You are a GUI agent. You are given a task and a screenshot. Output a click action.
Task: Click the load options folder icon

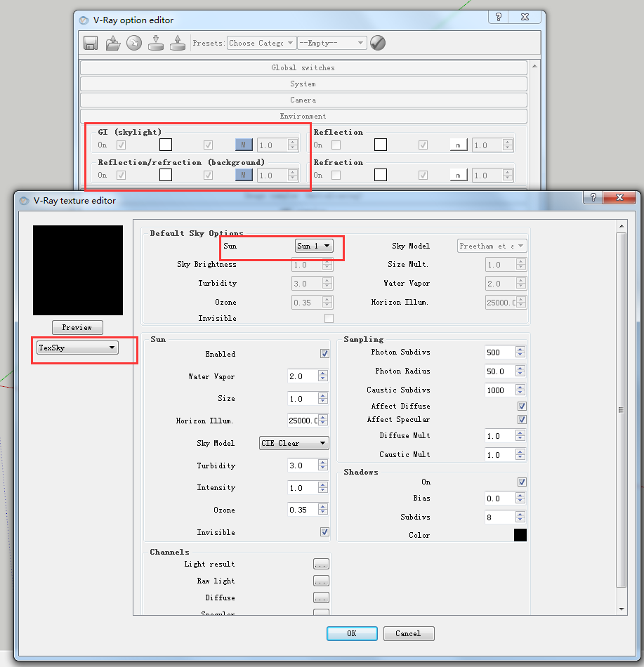coord(113,43)
